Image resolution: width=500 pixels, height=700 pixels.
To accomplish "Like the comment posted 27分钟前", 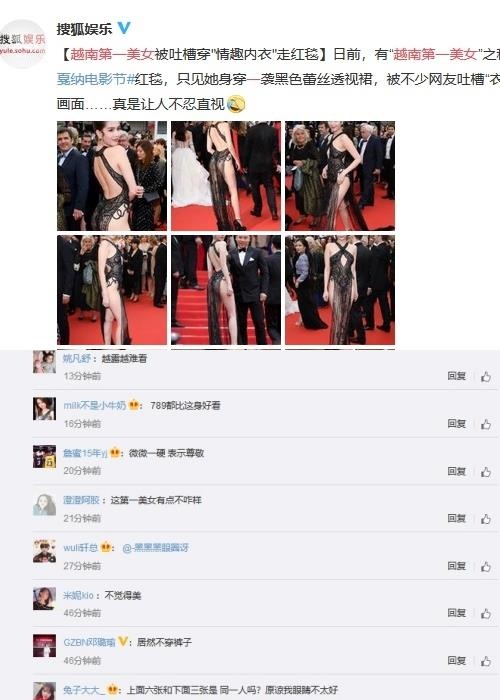I will pyautogui.click(x=486, y=566).
